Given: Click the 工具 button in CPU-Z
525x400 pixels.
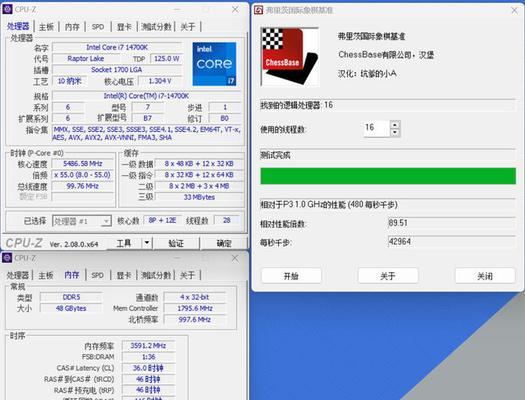Looking at the screenshot, I should [x=124, y=243].
